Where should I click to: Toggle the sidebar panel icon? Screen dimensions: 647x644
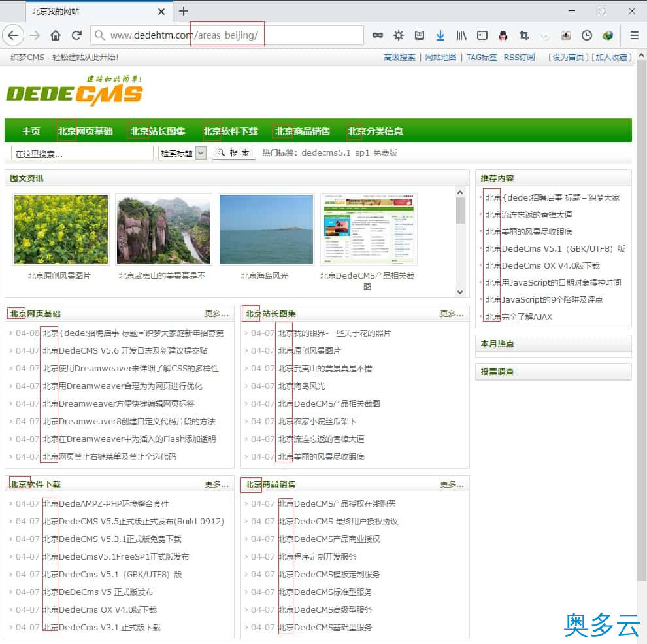[482, 35]
